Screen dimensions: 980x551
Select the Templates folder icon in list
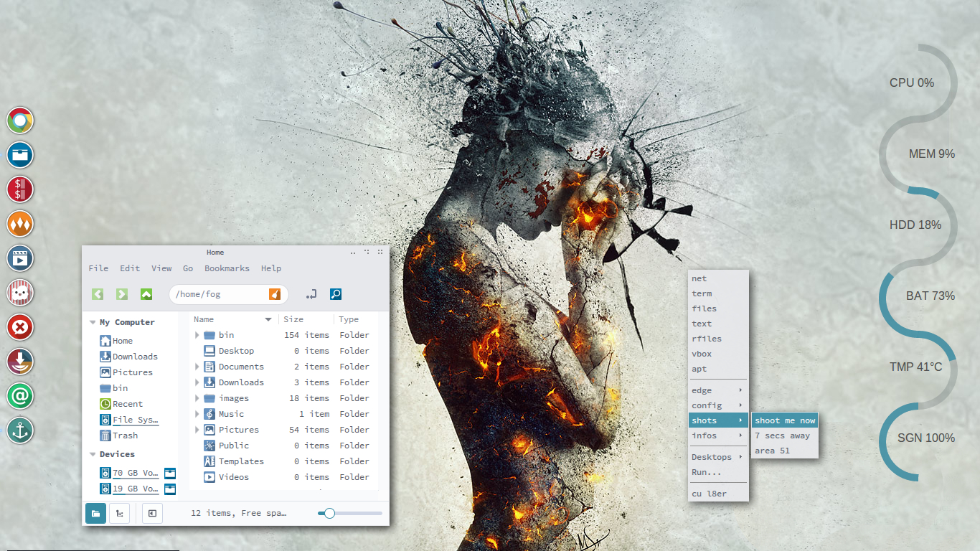(209, 461)
